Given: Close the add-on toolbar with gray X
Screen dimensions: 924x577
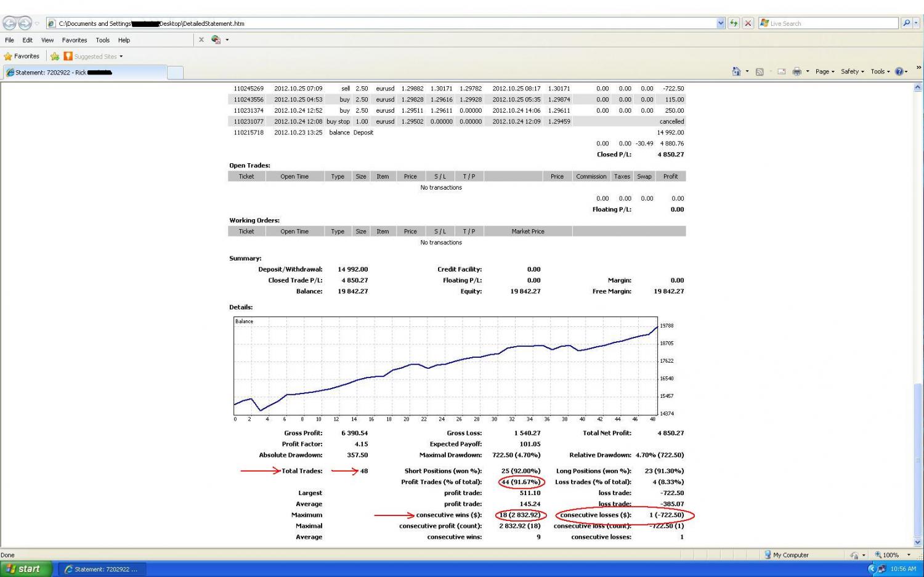Looking at the screenshot, I should [201, 39].
